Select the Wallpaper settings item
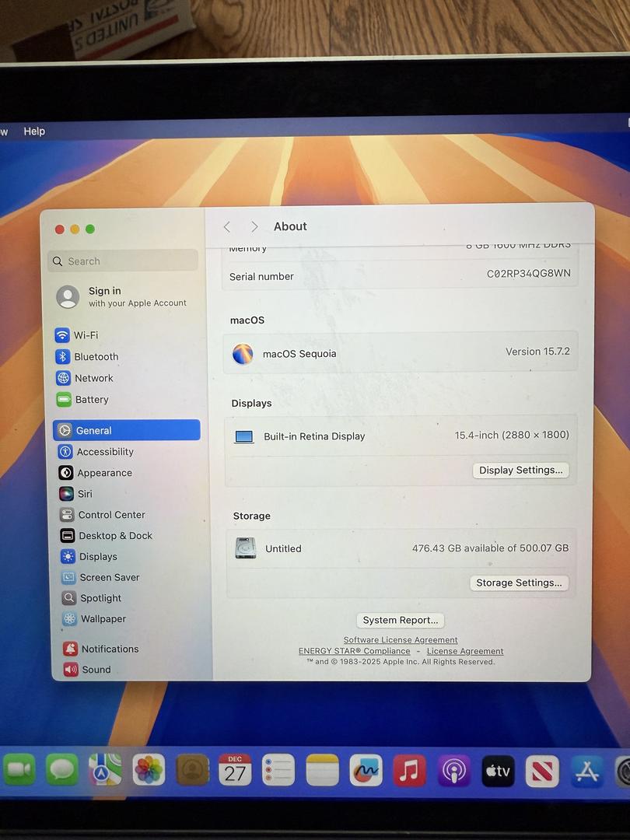 pyautogui.click(x=102, y=619)
